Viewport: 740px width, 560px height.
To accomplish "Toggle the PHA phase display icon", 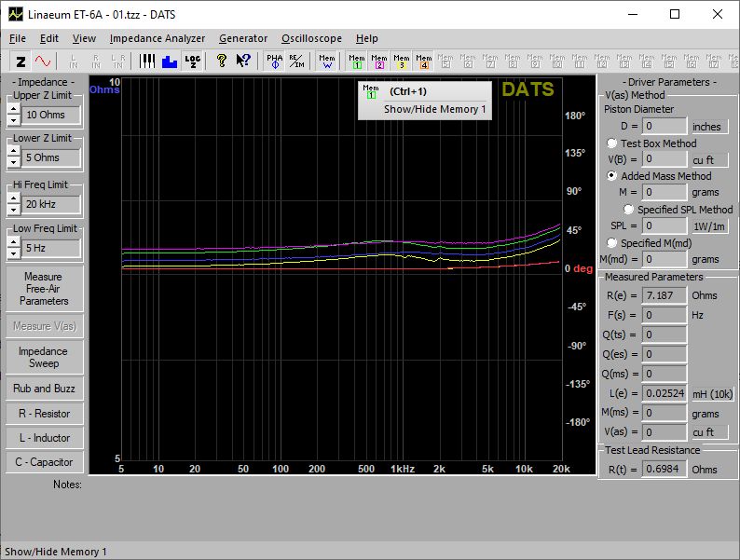I will click(x=275, y=61).
